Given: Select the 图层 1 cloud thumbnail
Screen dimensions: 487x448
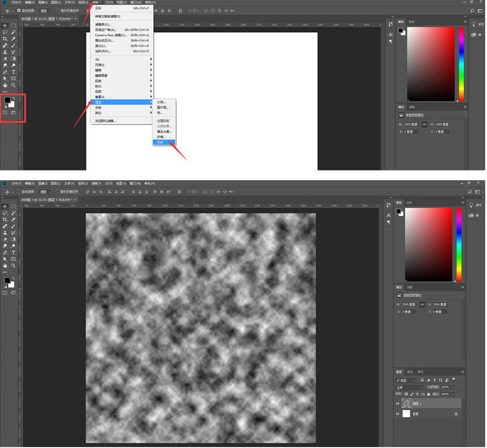Looking at the screenshot, I should (x=406, y=403).
